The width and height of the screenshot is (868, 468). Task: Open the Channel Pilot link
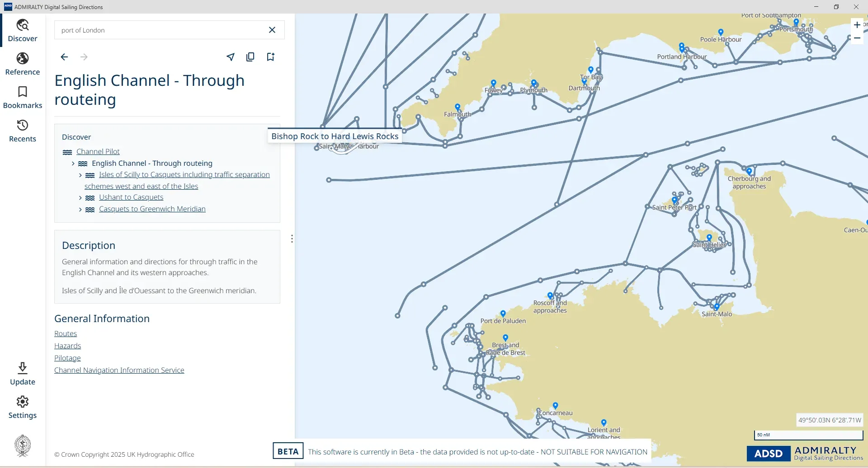pos(98,151)
